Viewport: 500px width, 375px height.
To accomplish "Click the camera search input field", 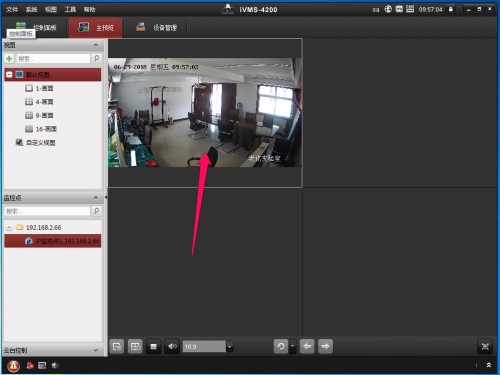I will 47,211.
